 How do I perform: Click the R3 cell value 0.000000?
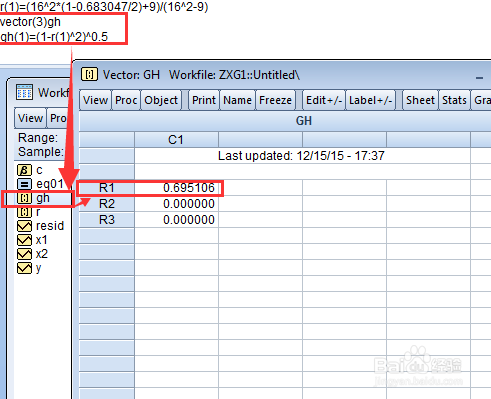(189, 220)
